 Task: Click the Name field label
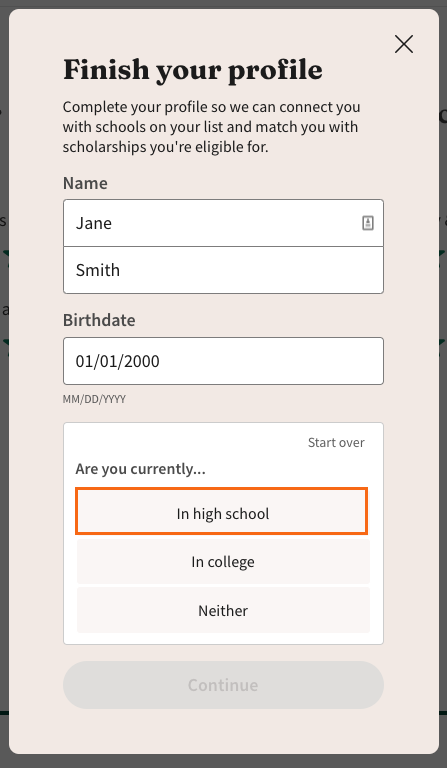coord(85,183)
